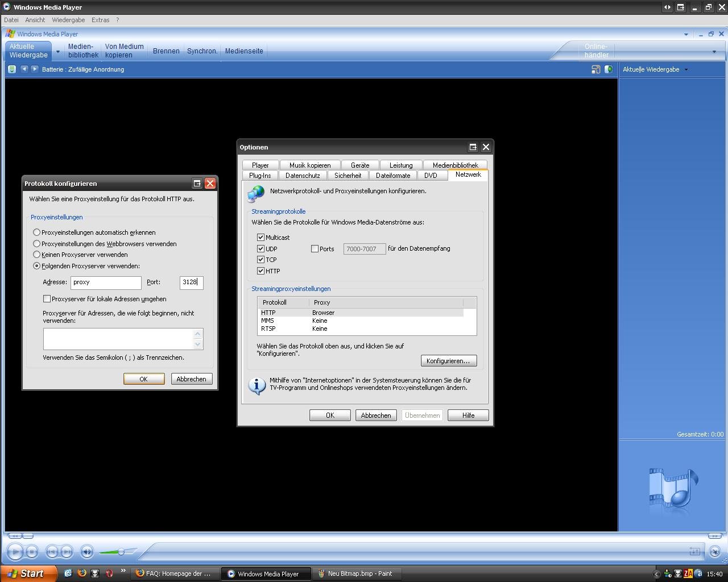This screenshot has height=582, width=728.
Task: Click Abbrechen in Protokoll konfigurieren dialog
Action: 192,379
